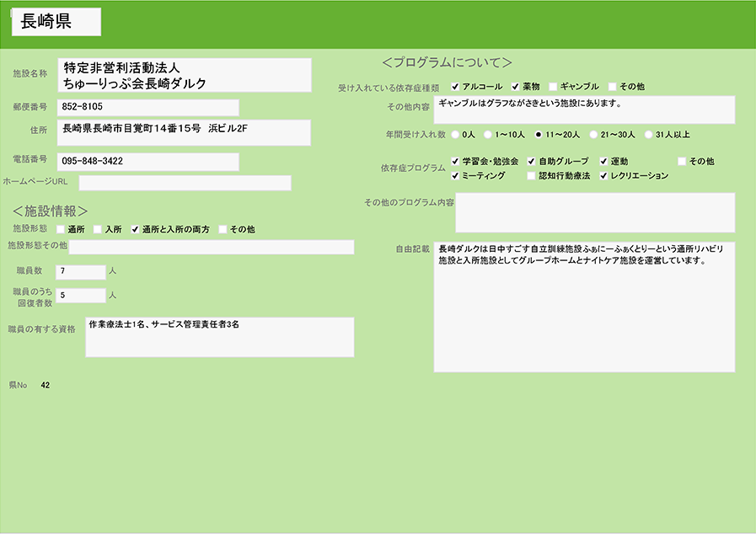756x534 pixels.
Task: Select the 31人以上 radio button
Action: coord(648,134)
